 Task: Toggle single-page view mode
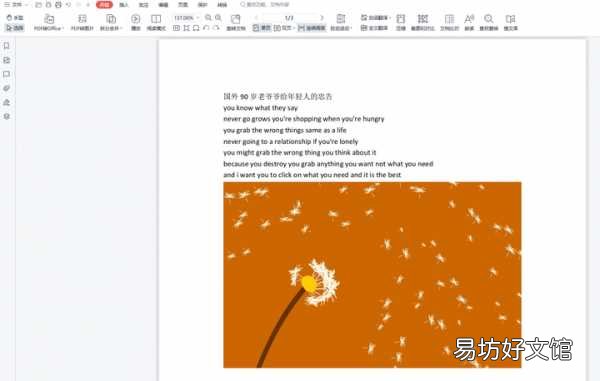click(262, 28)
